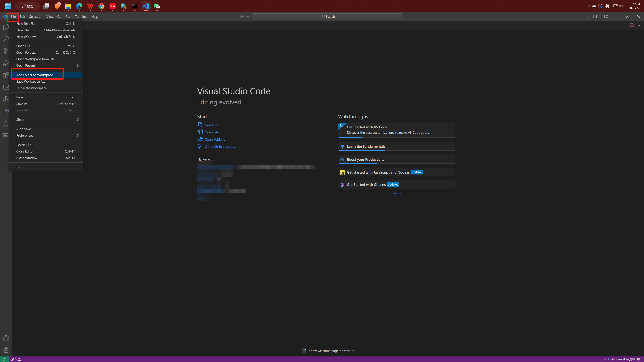Open the Extensions marketplace panel

[6, 75]
